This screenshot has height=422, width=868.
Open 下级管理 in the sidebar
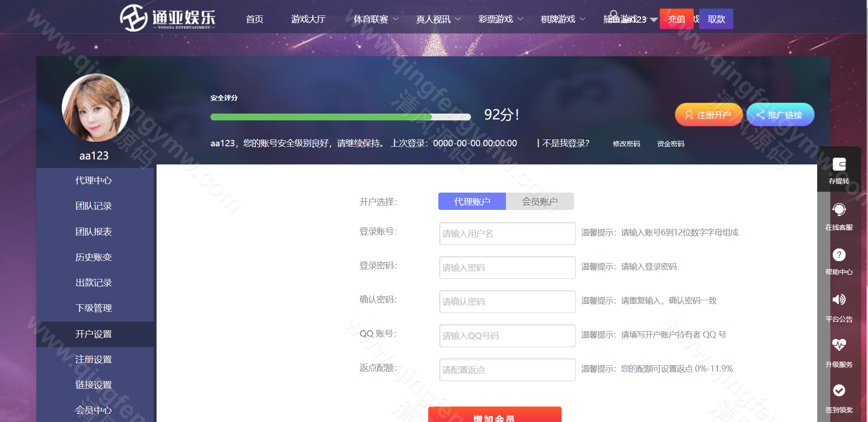pos(93,308)
